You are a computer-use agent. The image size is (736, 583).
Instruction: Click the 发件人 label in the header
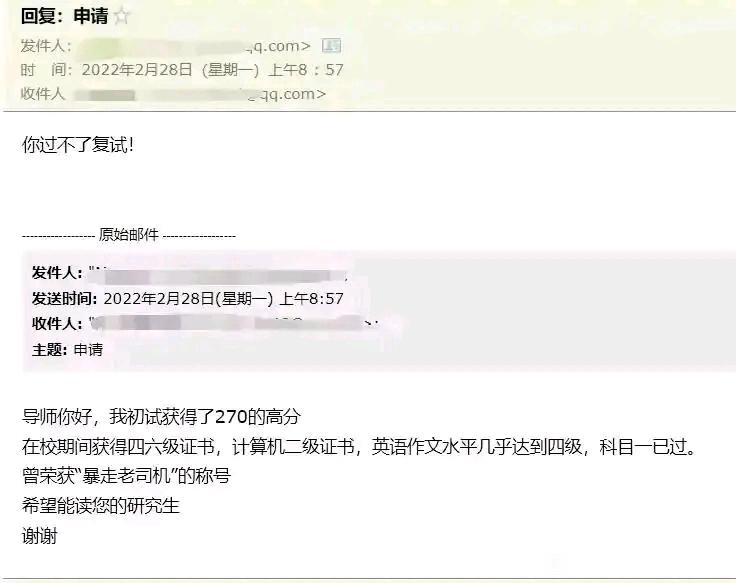click(x=46, y=46)
